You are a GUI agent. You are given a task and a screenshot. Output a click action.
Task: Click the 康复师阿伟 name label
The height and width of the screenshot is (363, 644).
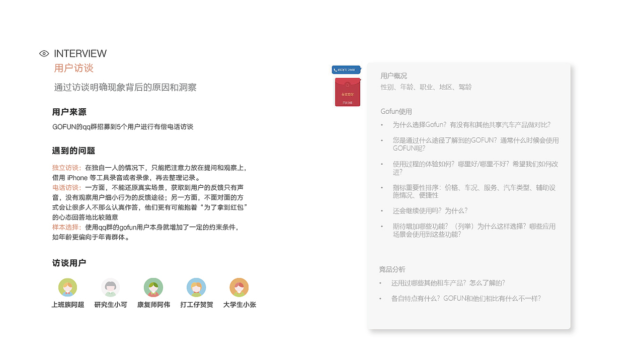[153, 305]
